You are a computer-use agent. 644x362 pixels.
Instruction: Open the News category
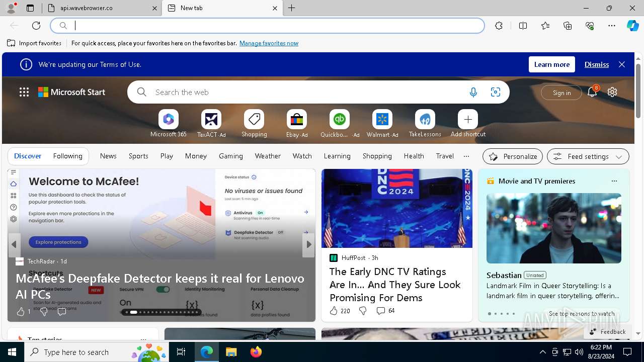[x=108, y=156]
